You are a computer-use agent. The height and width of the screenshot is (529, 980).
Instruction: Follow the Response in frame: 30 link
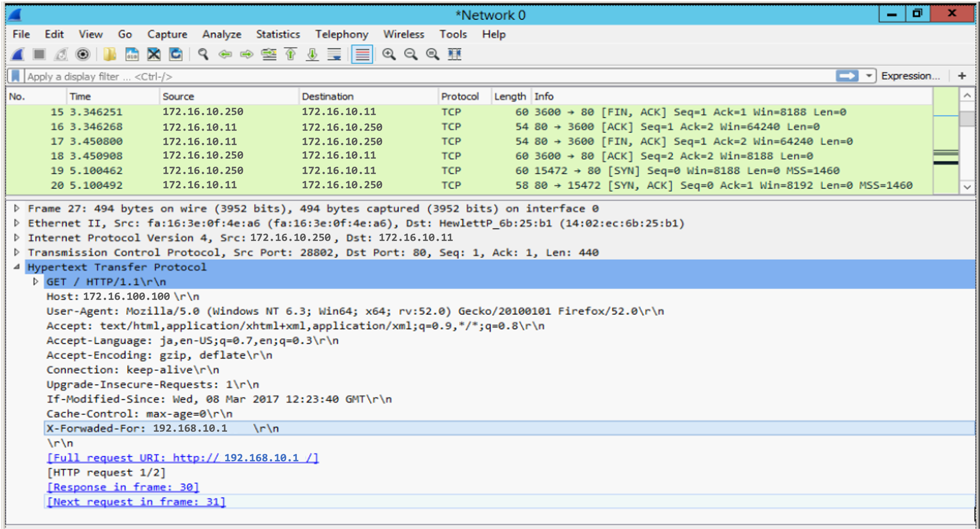[123, 487]
